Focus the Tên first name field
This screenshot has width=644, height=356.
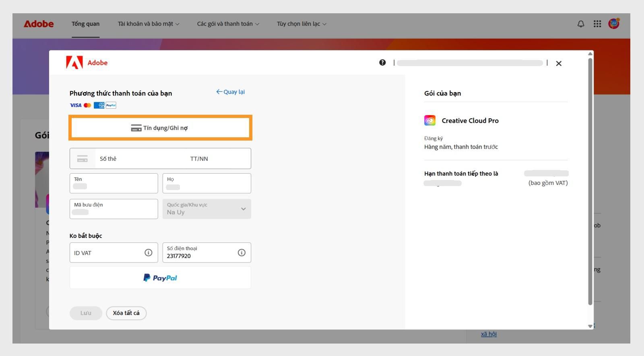tap(114, 183)
